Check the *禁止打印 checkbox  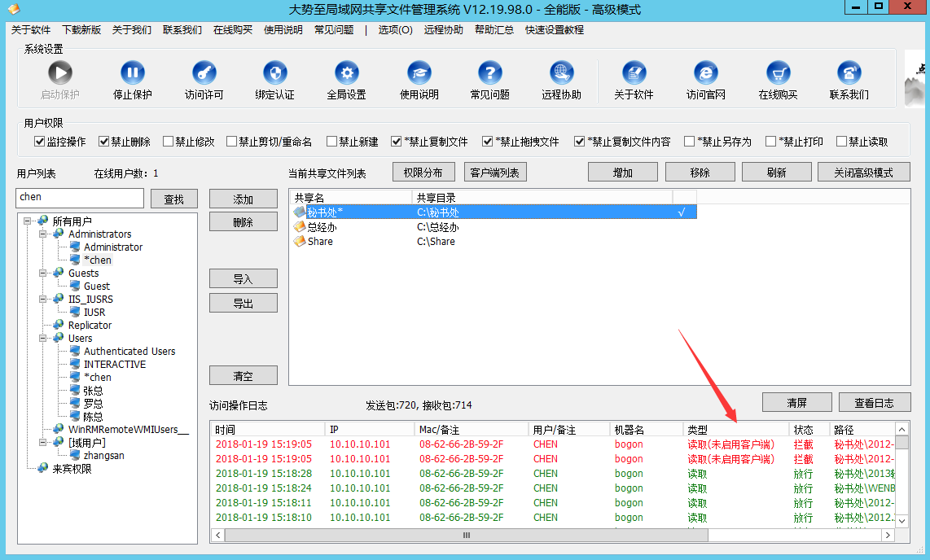pyautogui.click(x=771, y=141)
